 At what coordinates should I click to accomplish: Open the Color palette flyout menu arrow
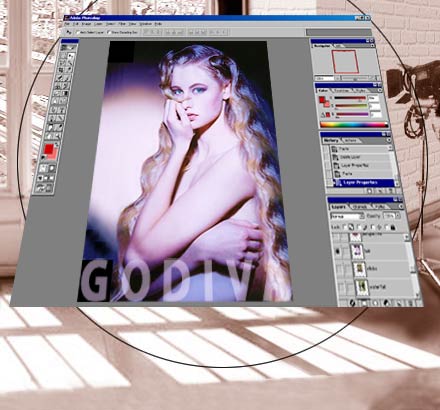(380, 90)
